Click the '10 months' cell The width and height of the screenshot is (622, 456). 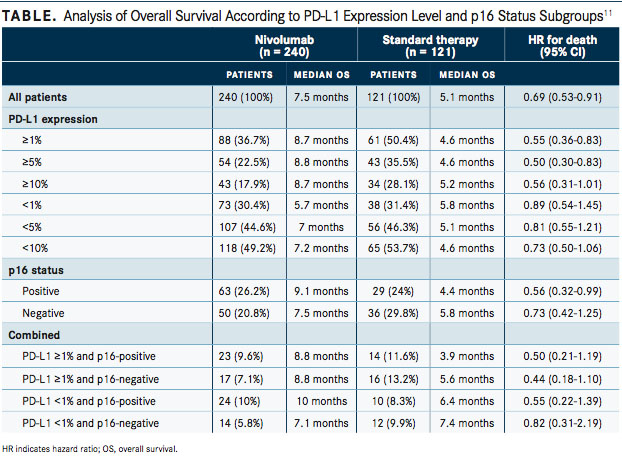(322, 401)
